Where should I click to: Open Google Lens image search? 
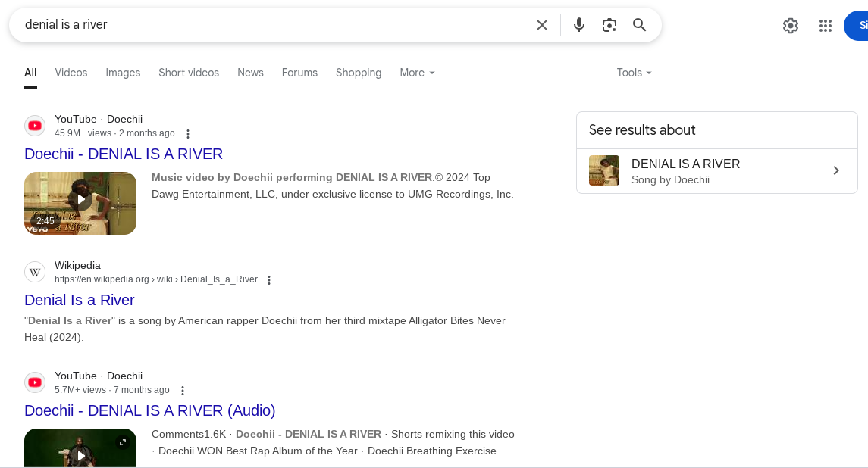(x=609, y=25)
